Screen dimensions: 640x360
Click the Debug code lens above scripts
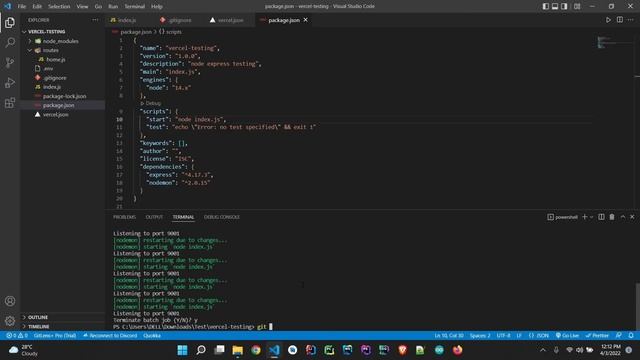coord(151,103)
